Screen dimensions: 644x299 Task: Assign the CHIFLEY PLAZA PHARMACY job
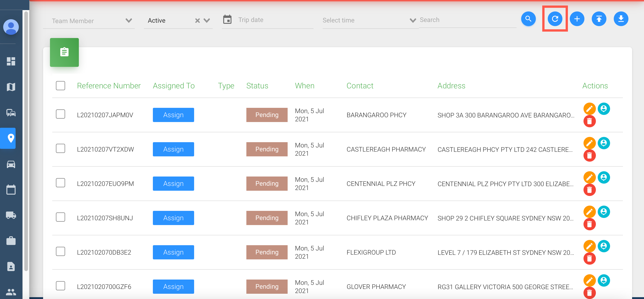(173, 218)
